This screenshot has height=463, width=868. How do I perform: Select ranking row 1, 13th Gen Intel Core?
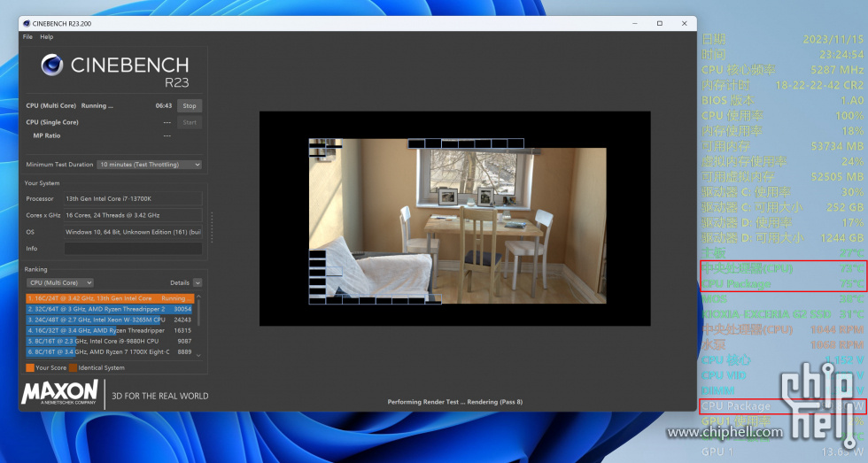[x=110, y=298]
